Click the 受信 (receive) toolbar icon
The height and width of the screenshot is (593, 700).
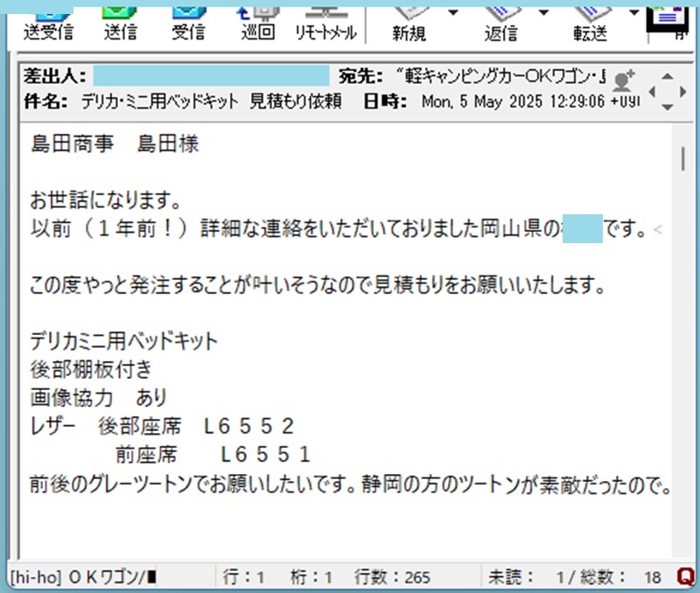pos(188,22)
